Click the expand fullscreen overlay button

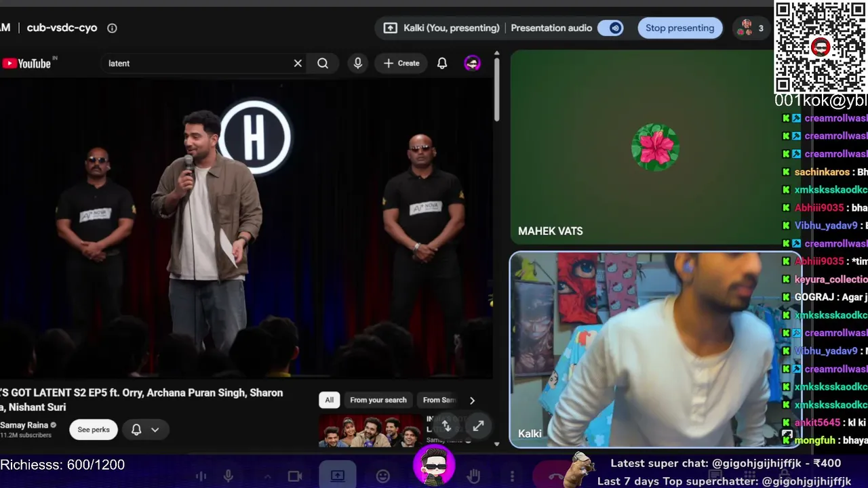pyautogui.click(x=478, y=426)
